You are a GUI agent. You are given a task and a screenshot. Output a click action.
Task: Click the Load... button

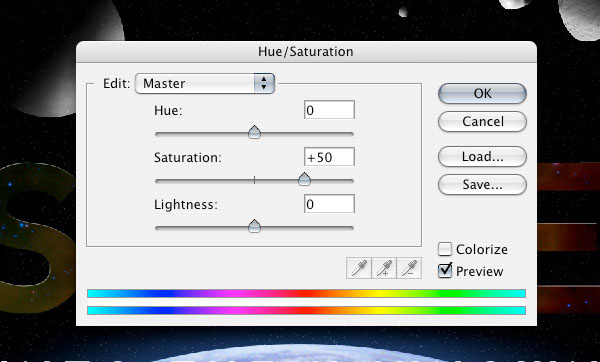[x=482, y=157]
